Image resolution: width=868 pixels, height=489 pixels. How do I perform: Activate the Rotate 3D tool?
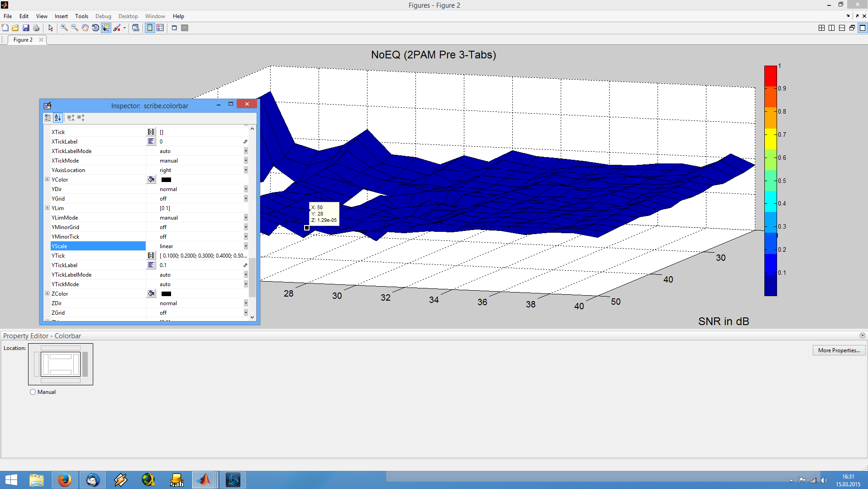pyautogui.click(x=95, y=28)
